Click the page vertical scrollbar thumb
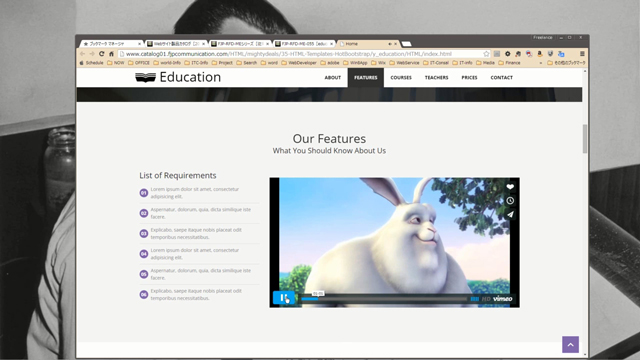 tap(585, 139)
